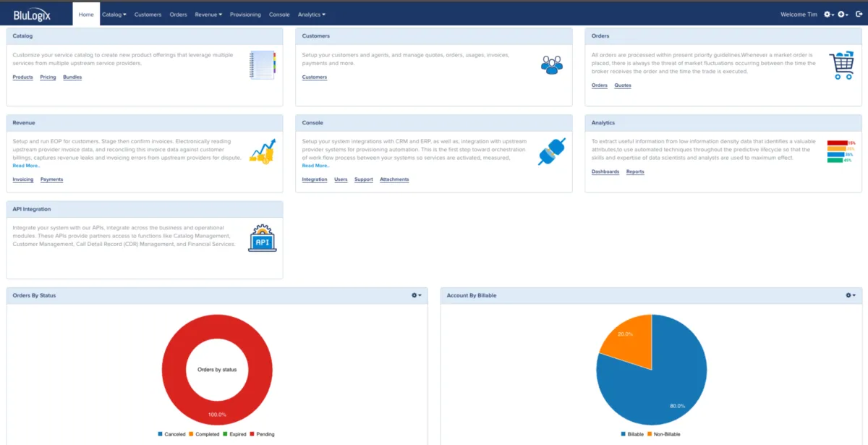868x445 pixels.
Task: Click Welcome Tim user label
Action: (x=799, y=14)
